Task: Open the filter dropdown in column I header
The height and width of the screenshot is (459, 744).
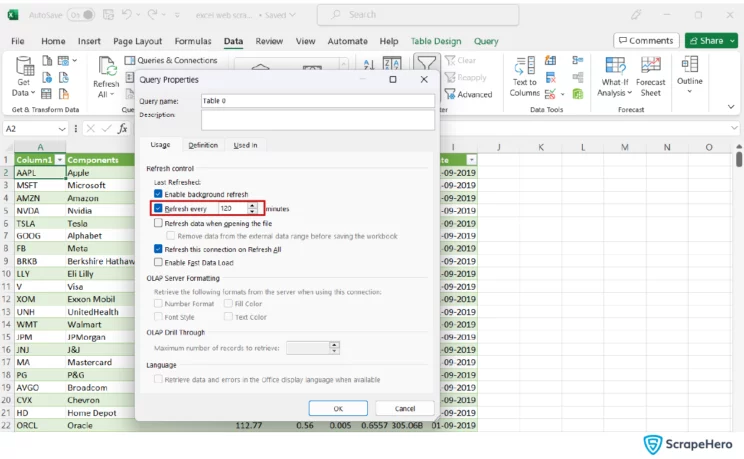Action: pos(471,160)
